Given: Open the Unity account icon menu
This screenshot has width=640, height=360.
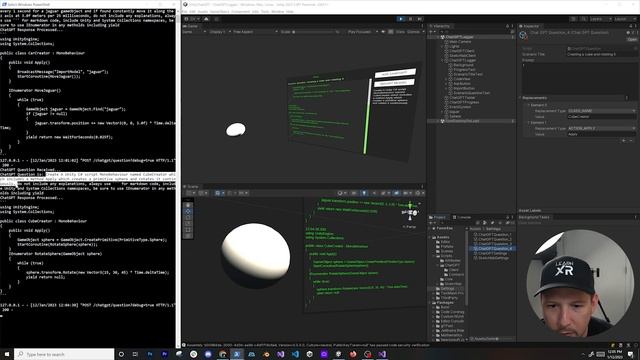Looking at the screenshot, I should 187,19.
